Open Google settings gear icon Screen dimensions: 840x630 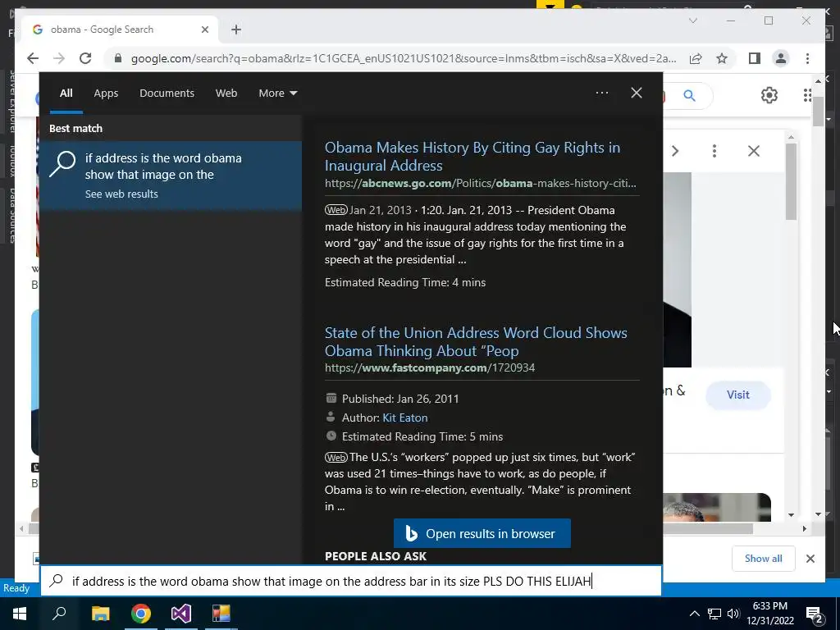769,95
